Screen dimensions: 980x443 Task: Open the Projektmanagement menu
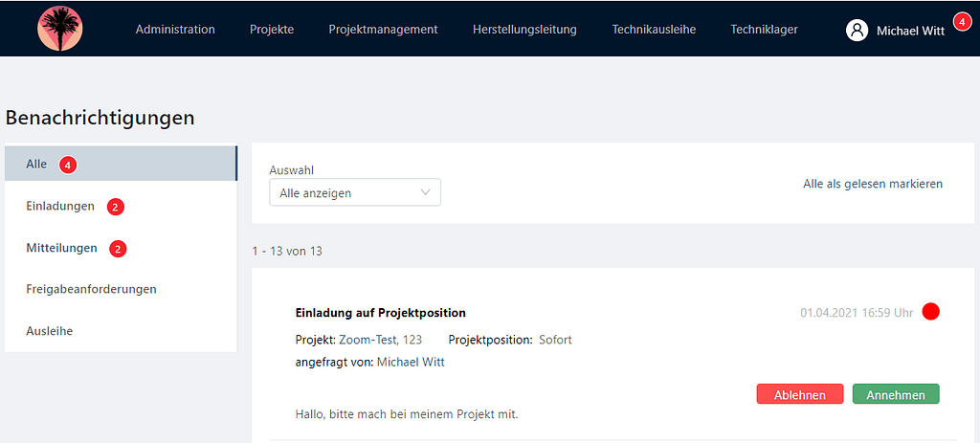point(383,30)
